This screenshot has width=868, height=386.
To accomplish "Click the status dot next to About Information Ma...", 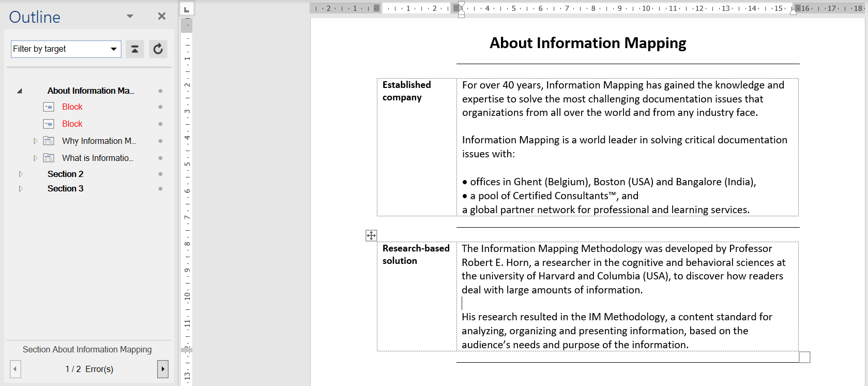I will tap(160, 91).
